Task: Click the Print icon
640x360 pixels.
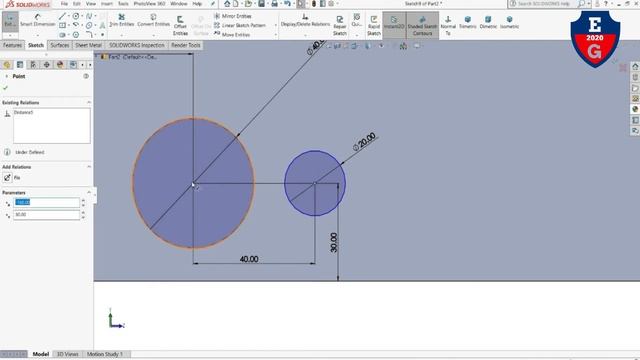Action: (275, 4)
